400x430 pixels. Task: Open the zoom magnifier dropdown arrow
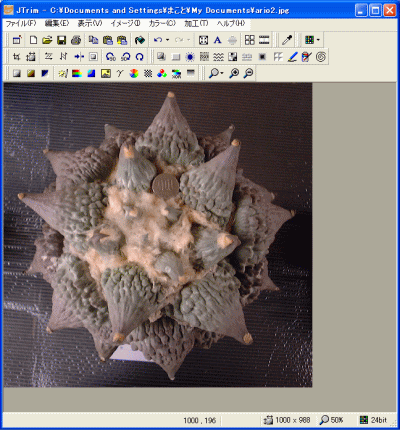pyautogui.click(x=222, y=73)
